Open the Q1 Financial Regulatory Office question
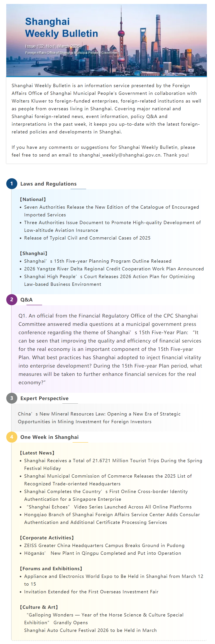Screen dimensions: 215x644 pos(110,349)
